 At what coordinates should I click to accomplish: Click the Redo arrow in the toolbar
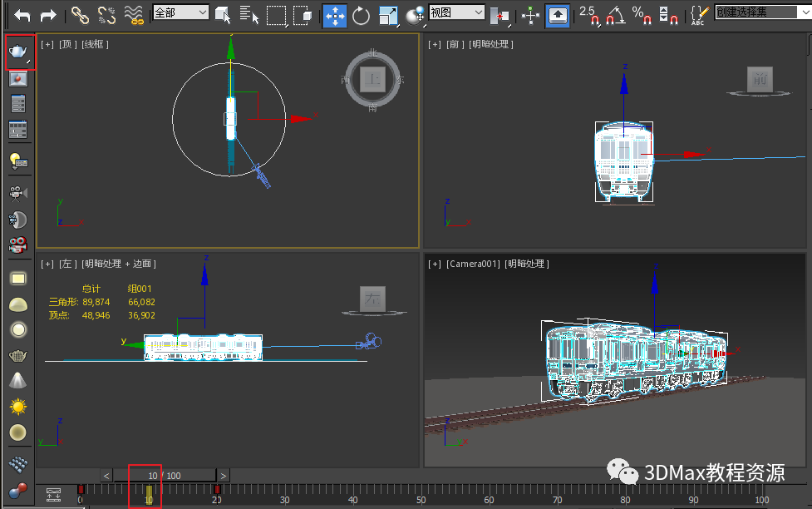point(49,15)
